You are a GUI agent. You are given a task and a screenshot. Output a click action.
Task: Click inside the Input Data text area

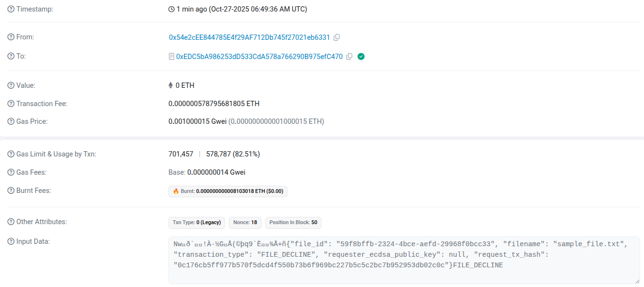point(404,260)
